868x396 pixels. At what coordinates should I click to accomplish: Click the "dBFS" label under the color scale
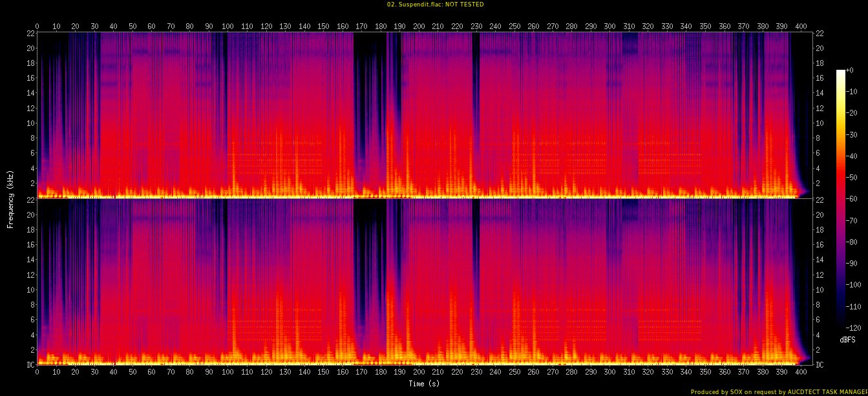[848, 340]
